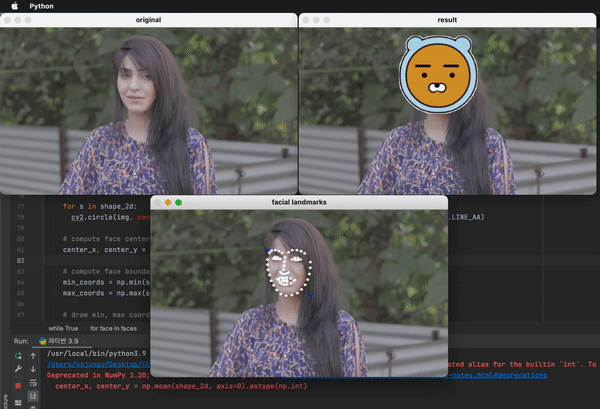Maximize the facial landmarks window with green button
600x409 pixels.
click(178, 202)
